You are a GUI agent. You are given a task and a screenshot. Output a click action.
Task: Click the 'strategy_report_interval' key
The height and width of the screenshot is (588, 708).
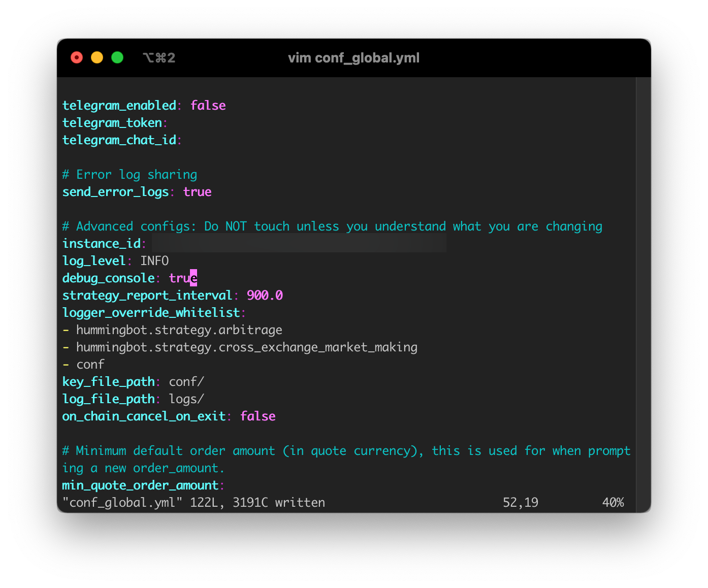(147, 296)
